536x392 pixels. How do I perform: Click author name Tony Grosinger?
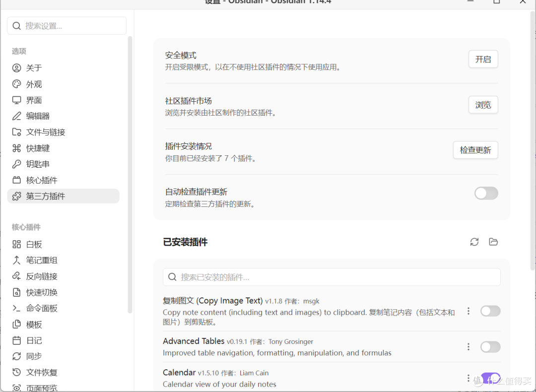point(290,342)
